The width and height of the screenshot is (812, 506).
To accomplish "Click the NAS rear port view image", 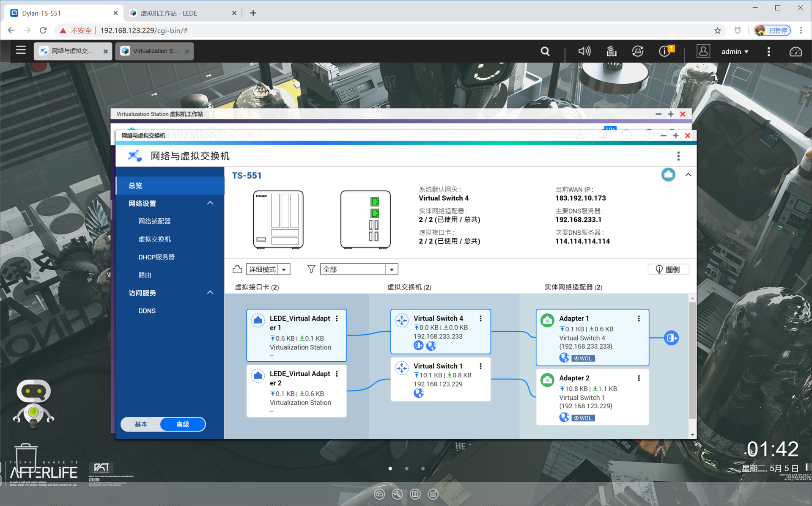I will point(365,219).
